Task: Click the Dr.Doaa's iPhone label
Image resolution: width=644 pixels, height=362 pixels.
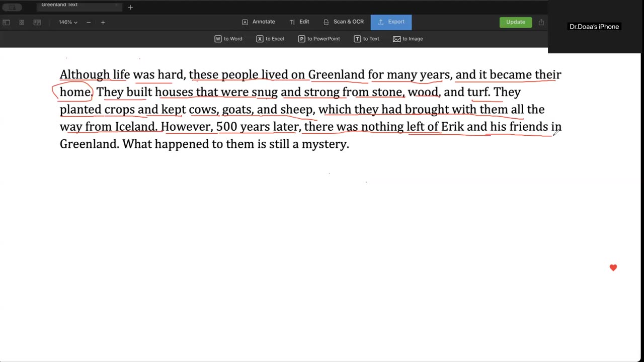Action: tap(594, 27)
